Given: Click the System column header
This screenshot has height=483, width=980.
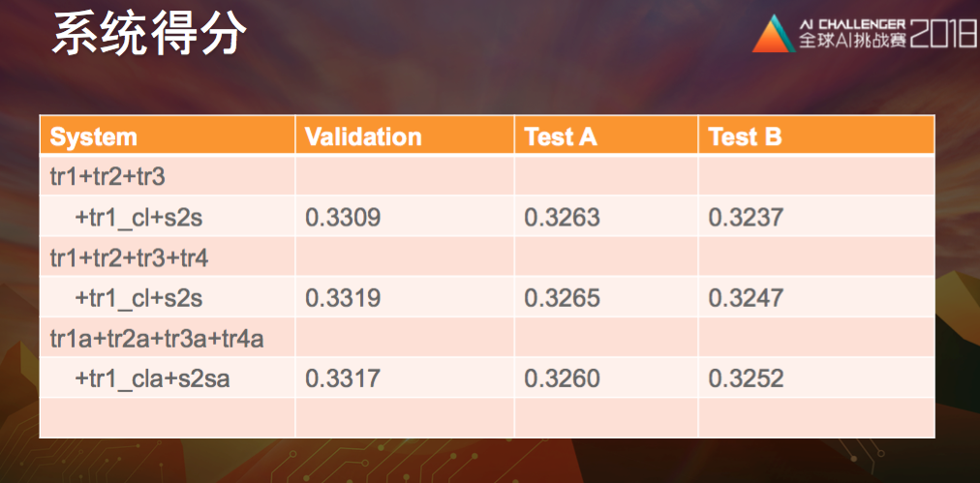Looking at the screenshot, I should [x=94, y=137].
